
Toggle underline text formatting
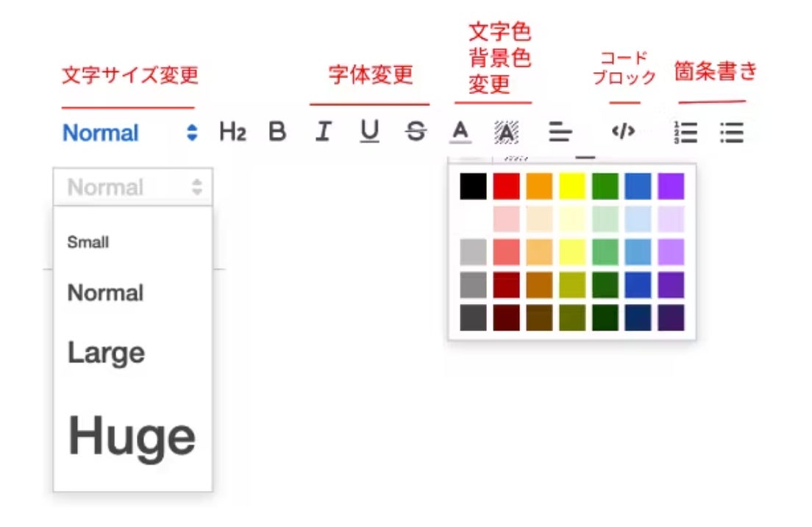[x=369, y=132]
